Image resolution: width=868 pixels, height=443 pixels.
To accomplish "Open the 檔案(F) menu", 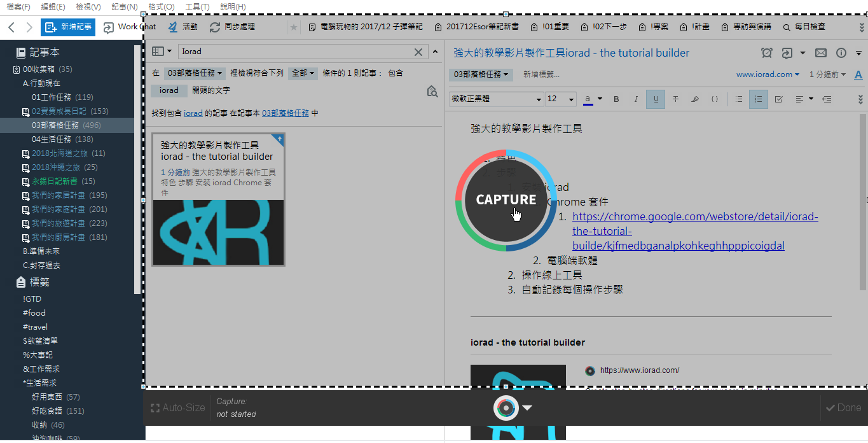I will [x=18, y=6].
